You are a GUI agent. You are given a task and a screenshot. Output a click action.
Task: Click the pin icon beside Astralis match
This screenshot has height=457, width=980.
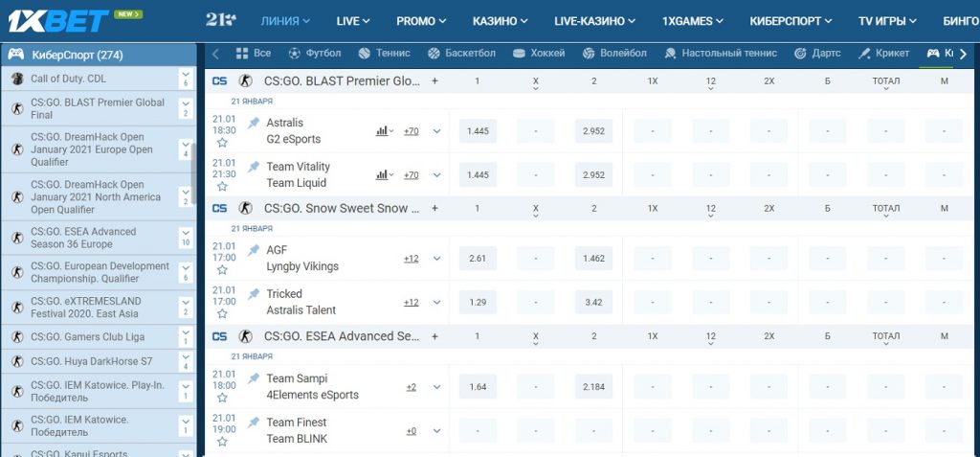click(254, 123)
